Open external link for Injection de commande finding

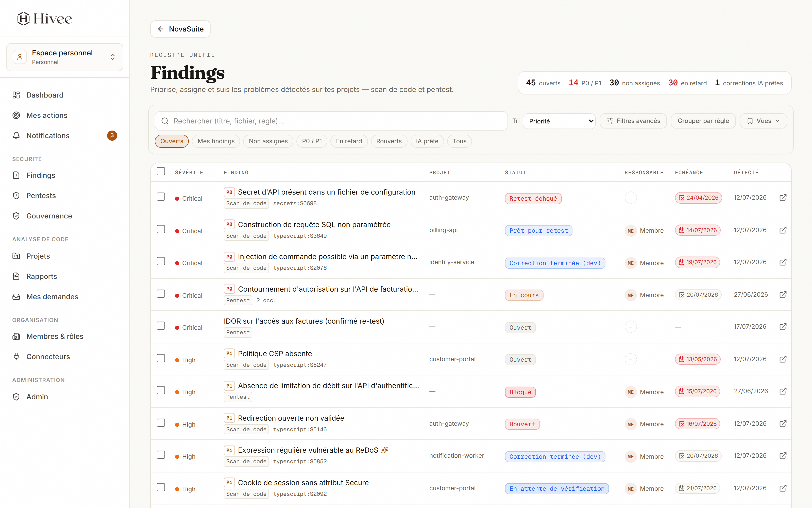[783, 262]
